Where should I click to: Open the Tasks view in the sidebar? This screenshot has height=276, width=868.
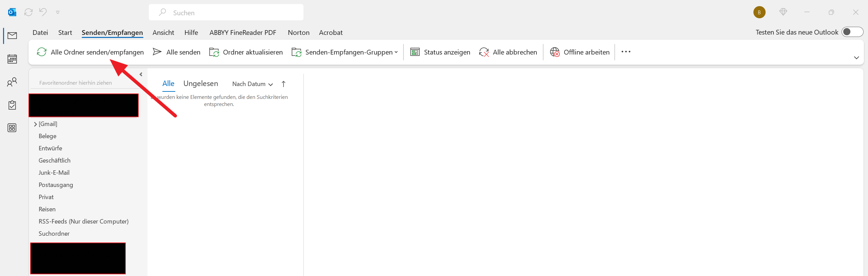[x=12, y=105]
